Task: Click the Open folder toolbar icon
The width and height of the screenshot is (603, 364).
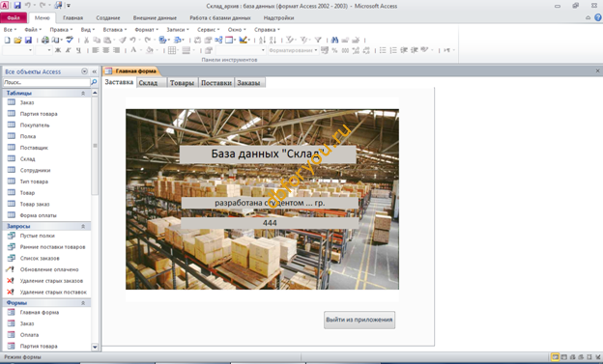Action: 17,40
